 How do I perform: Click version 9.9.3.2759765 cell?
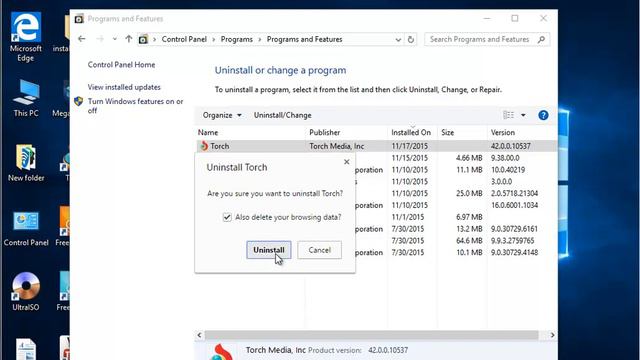512,241
